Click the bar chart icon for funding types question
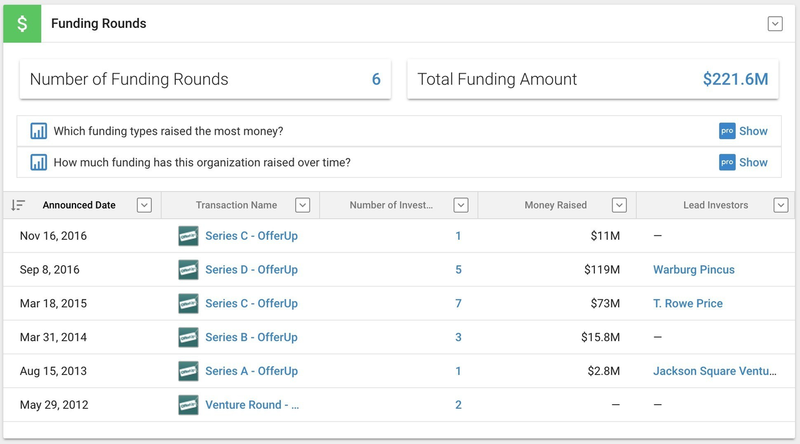The height and width of the screenshot is (444, 800). tap(39, 131)
